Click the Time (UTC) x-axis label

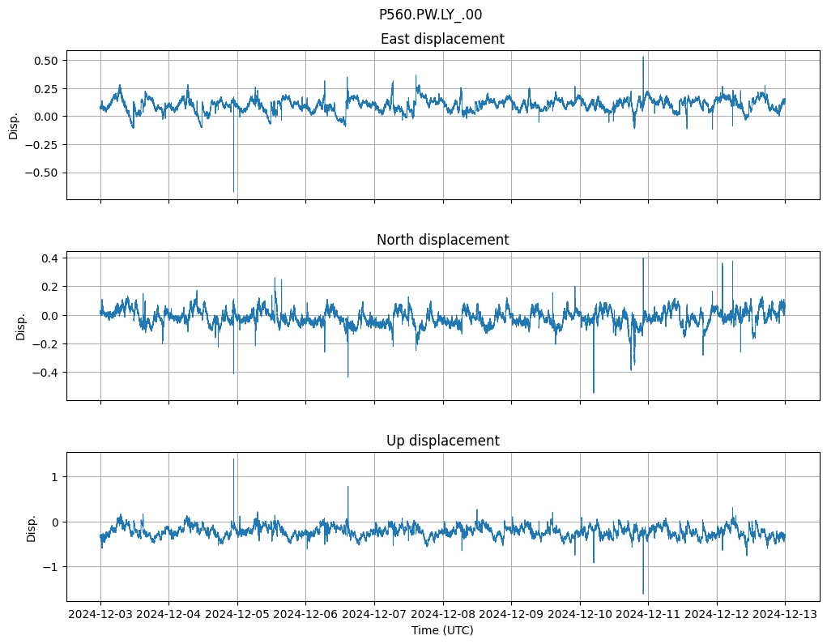tap(442, 629)
